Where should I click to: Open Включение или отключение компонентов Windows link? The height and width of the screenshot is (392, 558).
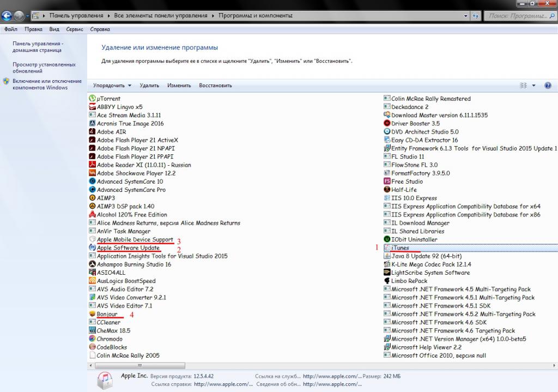coord(47,85)
